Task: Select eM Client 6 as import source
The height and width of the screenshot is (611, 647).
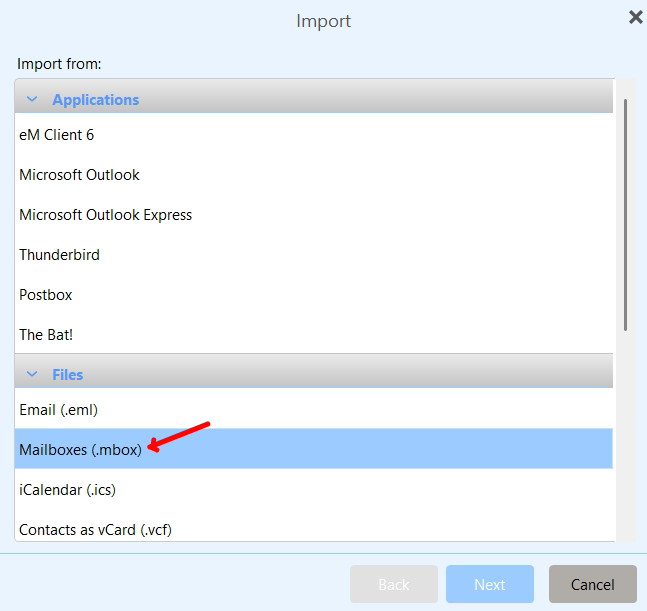Action: pyautogui.click(x=314, y=135)
